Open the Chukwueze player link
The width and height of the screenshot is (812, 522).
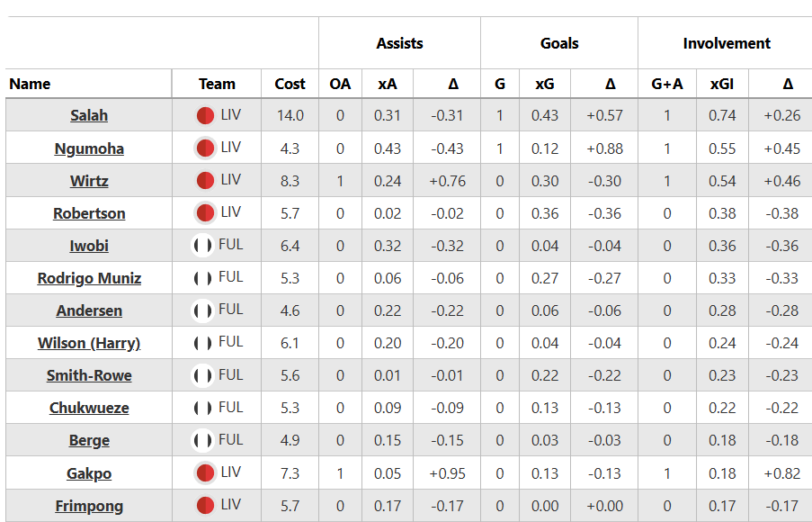point(89,408)
